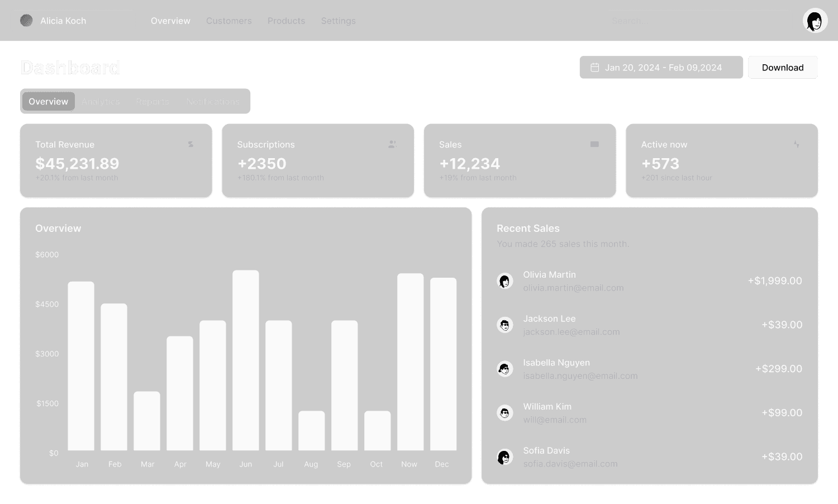
Task: Click Jackson Lee's avatar
Action: [505, 325]
